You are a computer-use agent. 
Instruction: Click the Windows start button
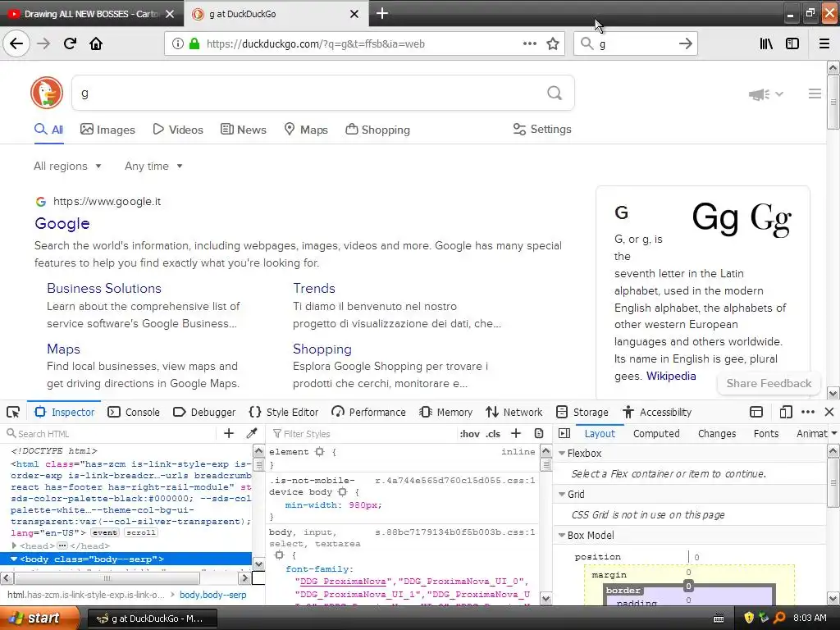(x=39, y=618)
